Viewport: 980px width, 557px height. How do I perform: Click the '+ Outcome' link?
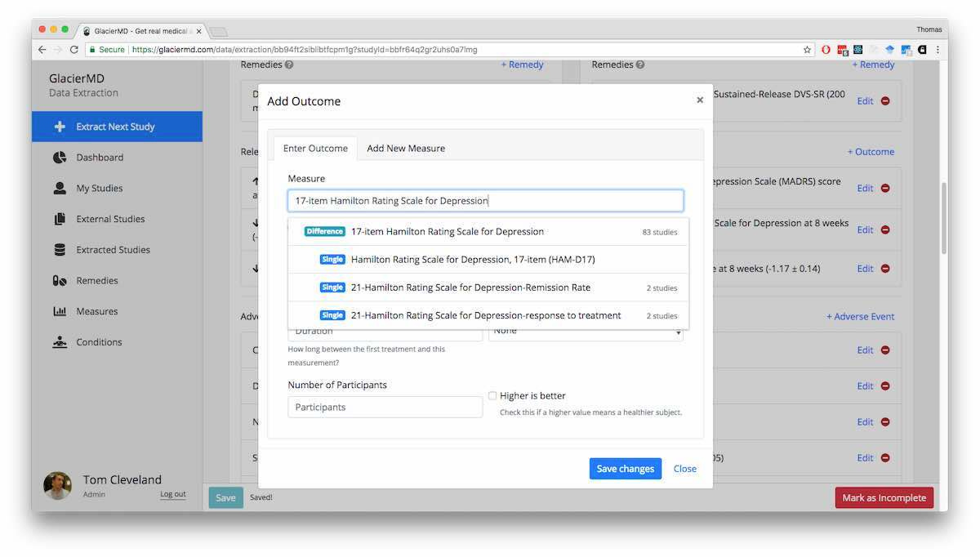tap(871, 152)
